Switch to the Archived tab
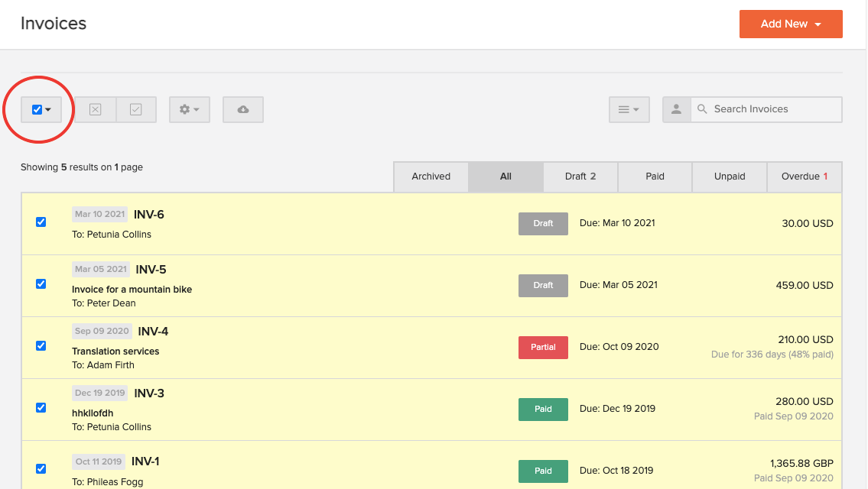This screenshot has height=489, width=868. 431,176
